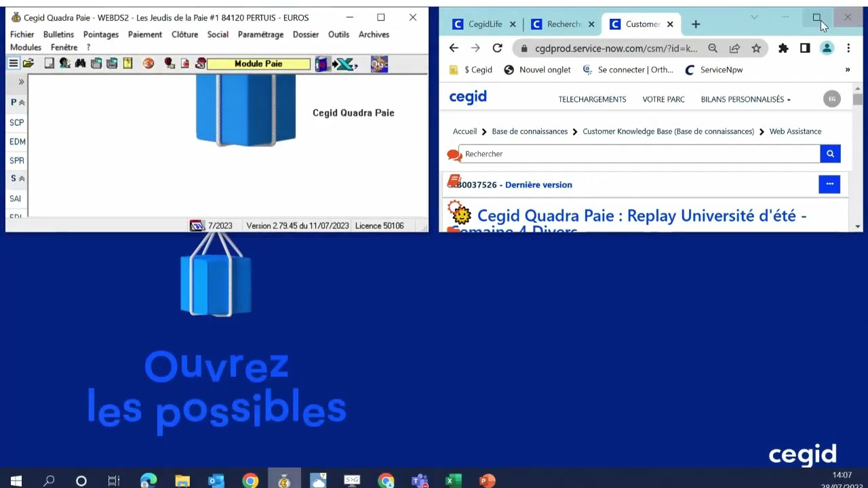Click the blank document icon in Quadra toolbar
868x488 pixels.
pyautogui.click(x=49, y=64)
